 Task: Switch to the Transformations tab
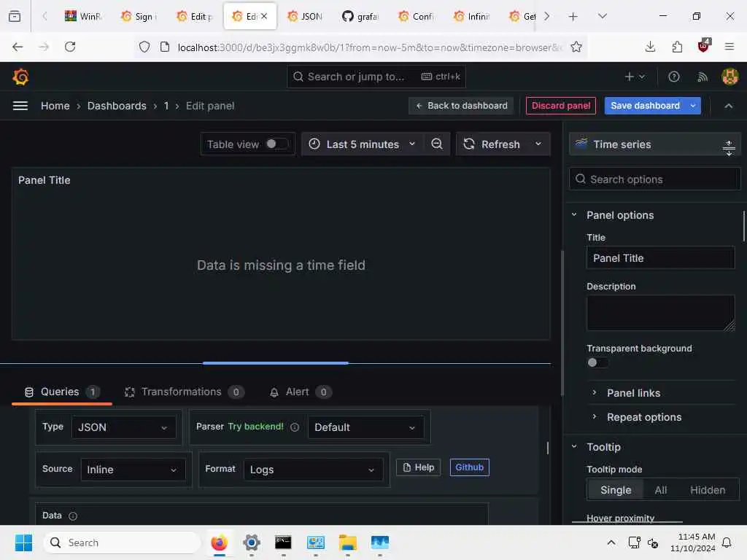[184, 392]
